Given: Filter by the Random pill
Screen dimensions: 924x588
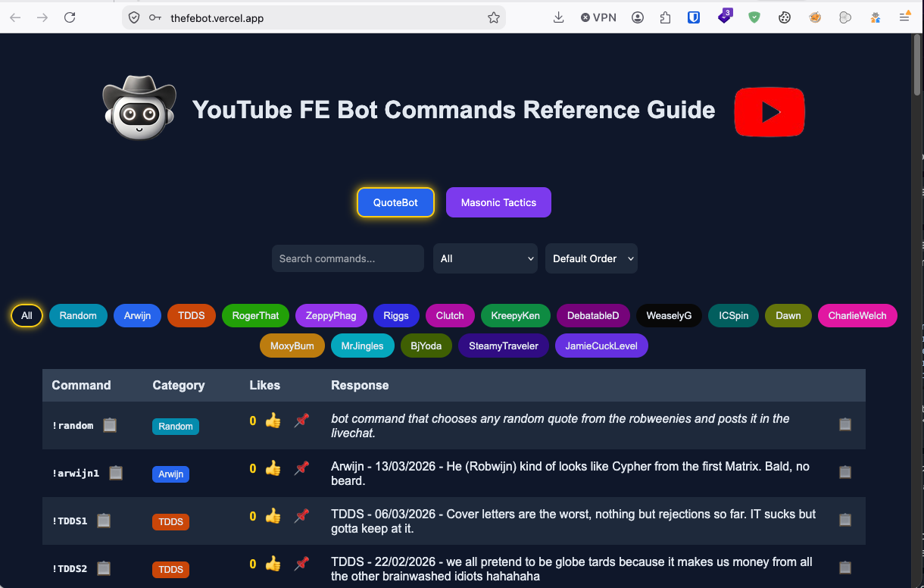Looking at the screenshot, I should pos(78,315).
